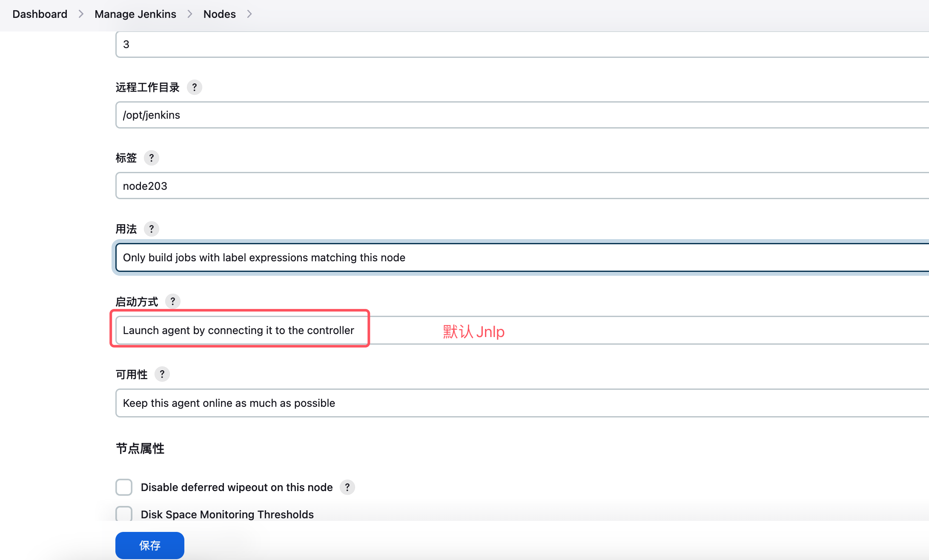Return to the Dashboard

(x=40, y=14)
